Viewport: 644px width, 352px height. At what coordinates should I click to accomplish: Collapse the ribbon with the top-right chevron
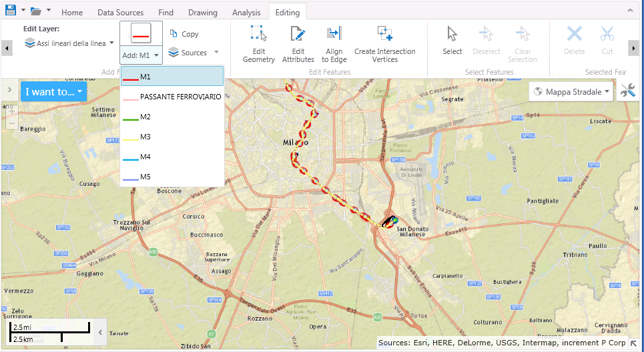point(631,11)
